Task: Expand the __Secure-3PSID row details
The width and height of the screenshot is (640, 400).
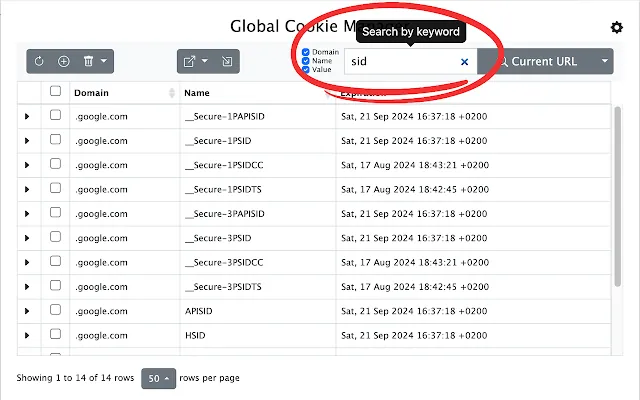Action: point(27,238)
